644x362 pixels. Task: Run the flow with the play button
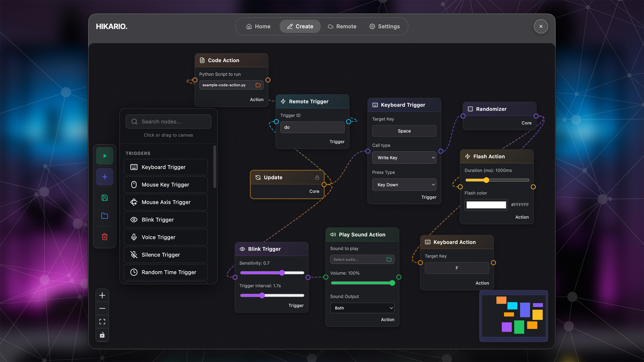pyautogui.click(x=104, y=156)
